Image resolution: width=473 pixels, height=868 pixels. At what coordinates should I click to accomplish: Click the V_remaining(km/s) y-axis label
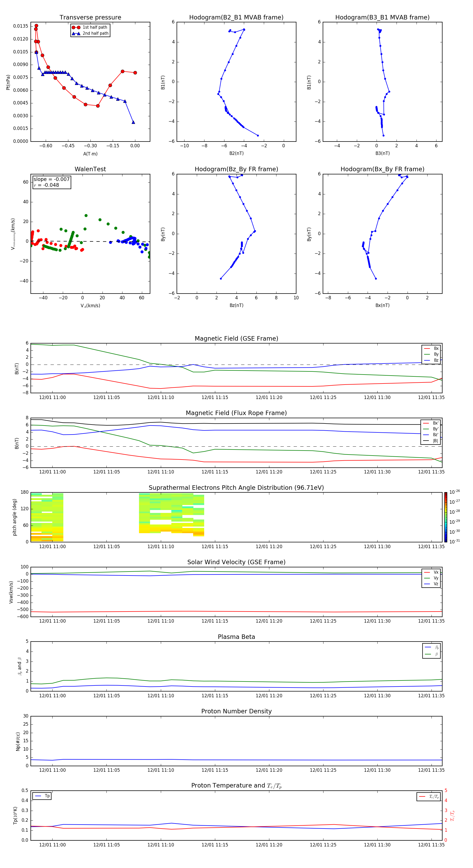[13, 234]
